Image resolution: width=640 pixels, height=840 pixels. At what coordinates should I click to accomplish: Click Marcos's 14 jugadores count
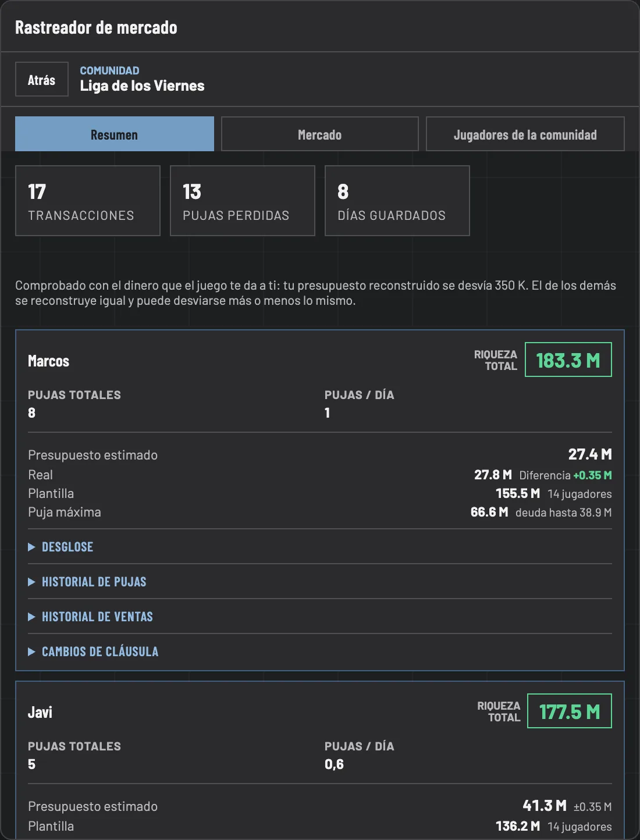coord(579,494)
